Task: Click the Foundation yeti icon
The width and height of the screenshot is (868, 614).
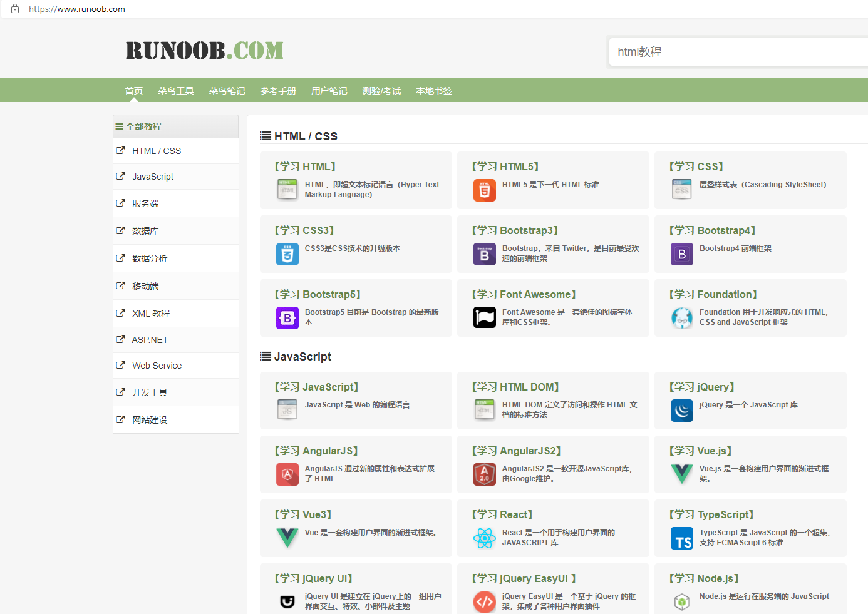Action: (x=682, y=317)
